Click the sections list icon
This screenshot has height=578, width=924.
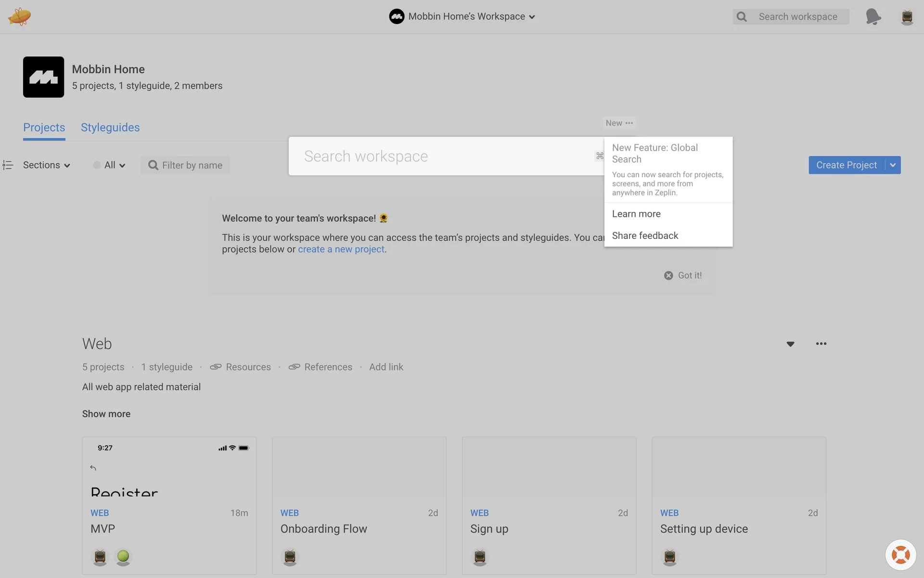click(8, 165)
